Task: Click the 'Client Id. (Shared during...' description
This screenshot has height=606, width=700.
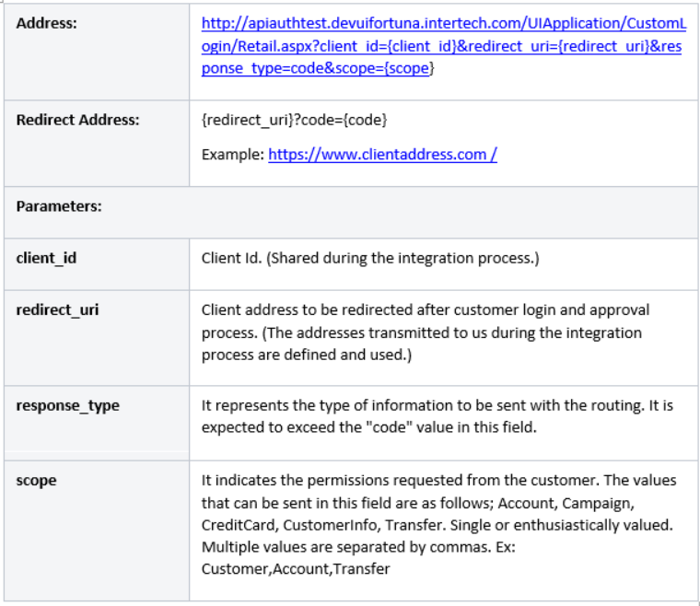Action: click(x=369, y=258)
